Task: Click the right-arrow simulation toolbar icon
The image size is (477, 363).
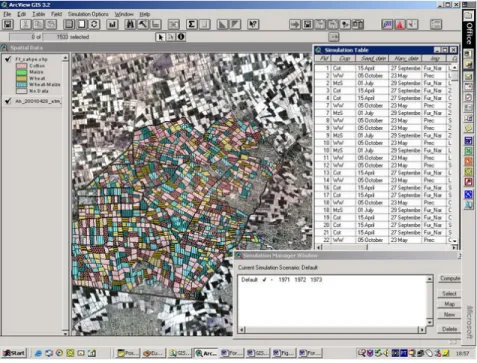Action: 295,24
